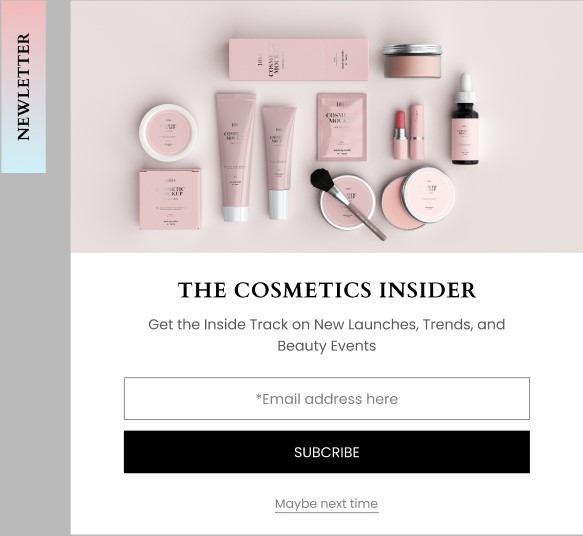583x536 pixels.
Task: Select the pink Cosmetic Mockup sachet
Action: tap(342, 127)
